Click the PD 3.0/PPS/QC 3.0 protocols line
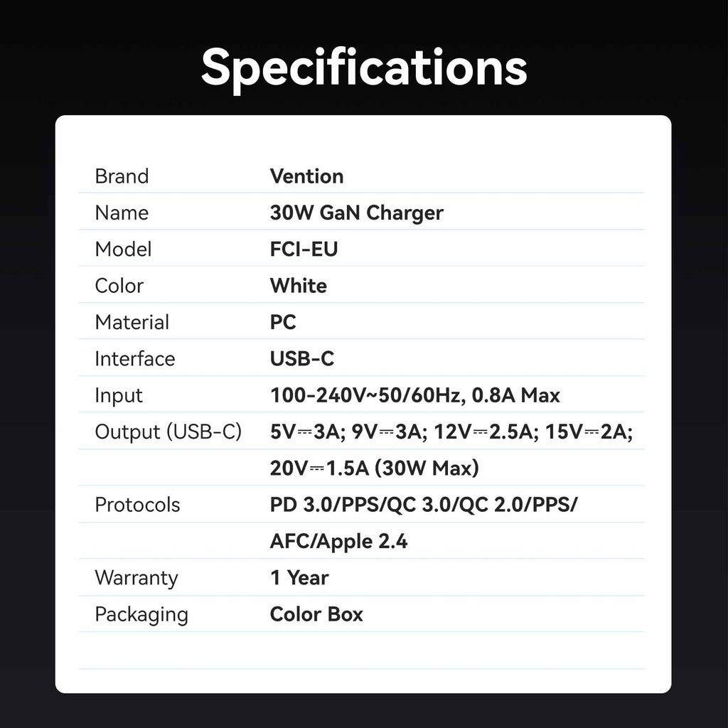 point(424,505)
